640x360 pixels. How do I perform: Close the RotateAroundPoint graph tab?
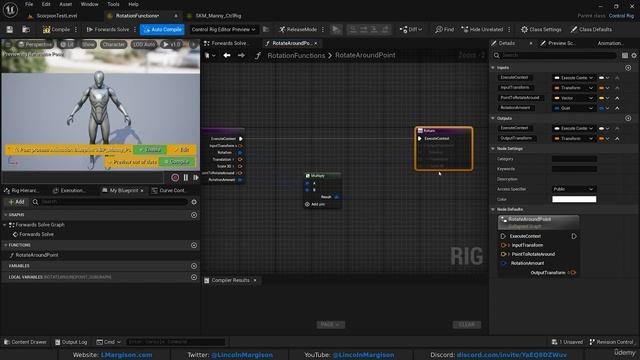click(316, 43)
